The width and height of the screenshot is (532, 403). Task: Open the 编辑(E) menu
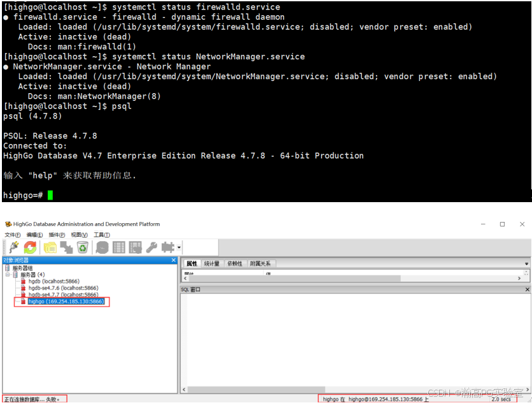[34, 235]
